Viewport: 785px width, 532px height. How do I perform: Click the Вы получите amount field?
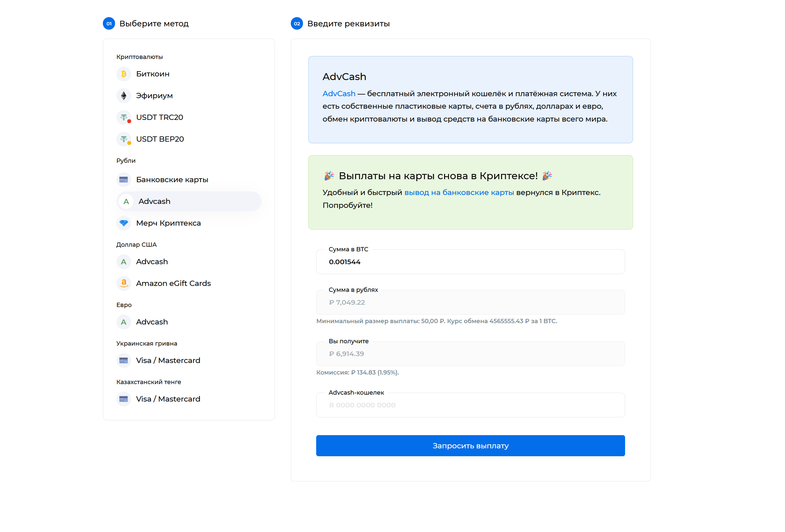click(x=470, y=353)
